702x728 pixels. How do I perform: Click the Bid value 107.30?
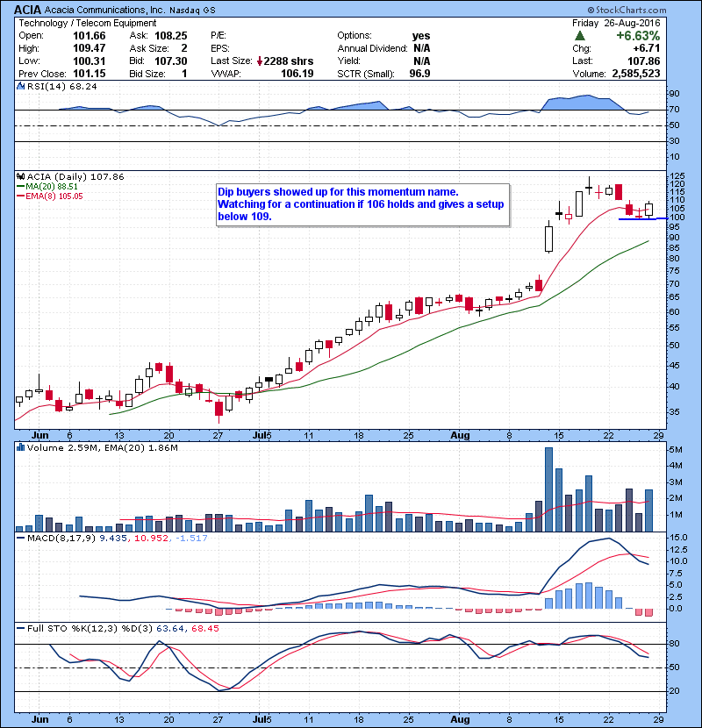171,61
